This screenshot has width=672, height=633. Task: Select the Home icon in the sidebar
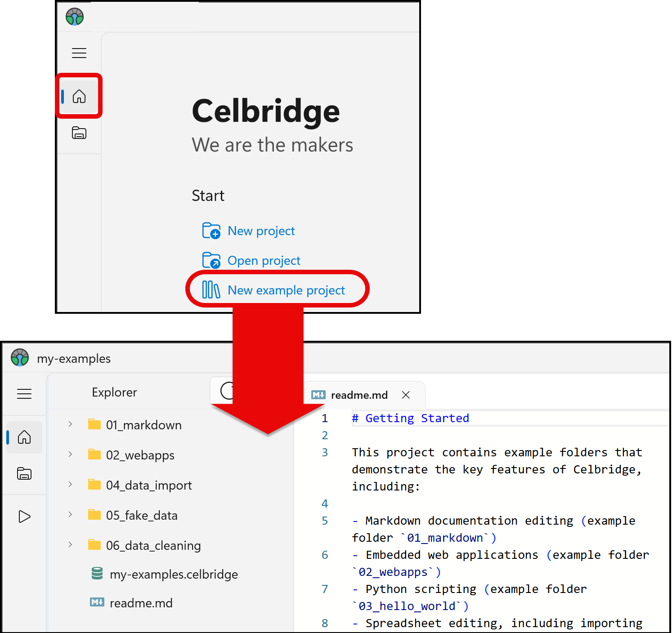[x=79, y=96]
